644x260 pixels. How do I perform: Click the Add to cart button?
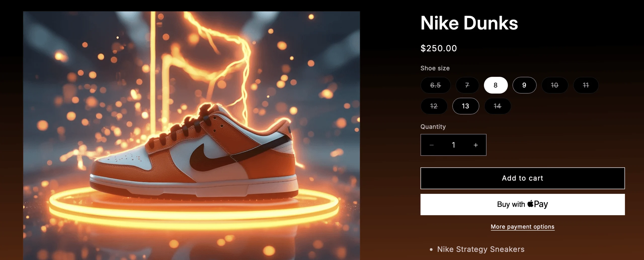click(522, 178)
